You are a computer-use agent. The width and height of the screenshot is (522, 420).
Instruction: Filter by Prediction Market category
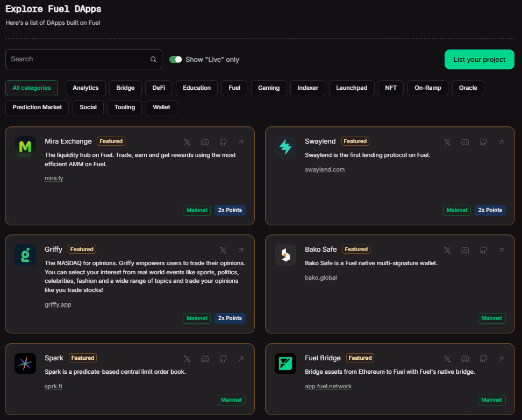(38, 108)
